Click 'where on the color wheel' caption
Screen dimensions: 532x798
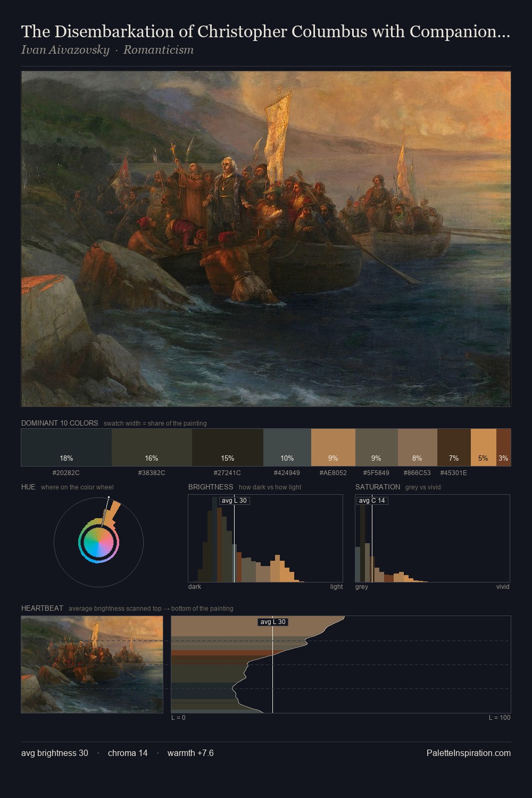coord(77,487)
